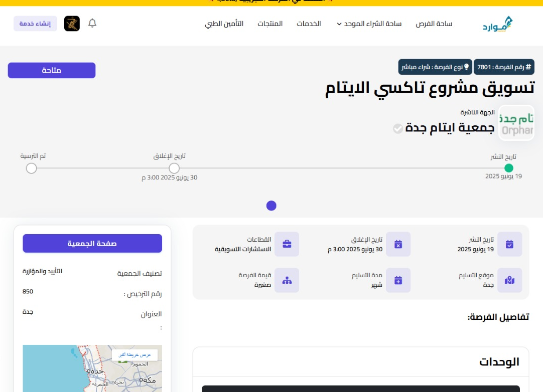Click the green تاريخ النشر timeline marker
The height and width of the screenshot is (392, 543).
pos(509,168)
